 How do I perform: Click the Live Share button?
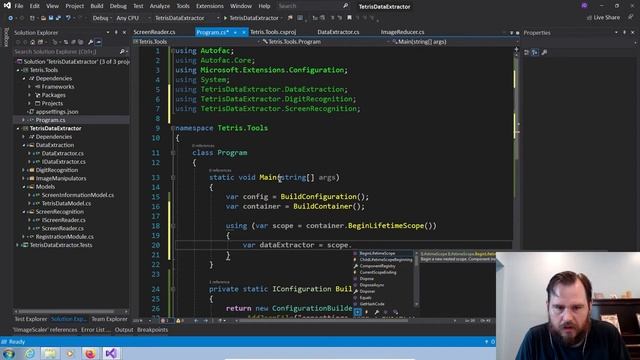pyautogui.click(x=603, y=18)
